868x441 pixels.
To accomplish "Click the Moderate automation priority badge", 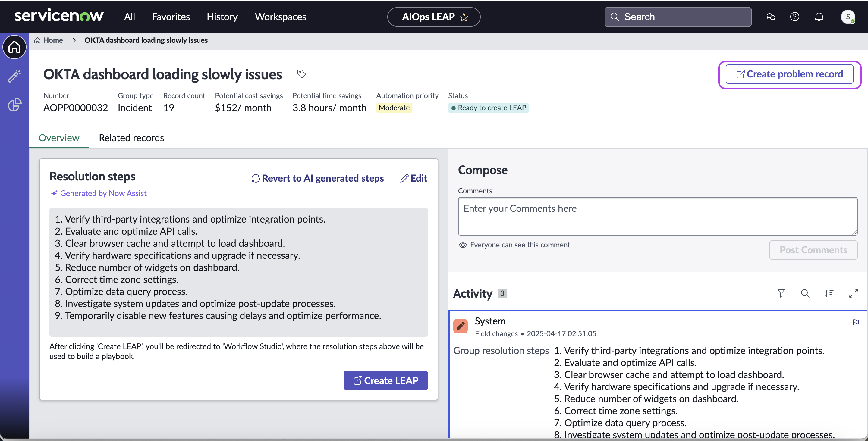I will point(394,108).
